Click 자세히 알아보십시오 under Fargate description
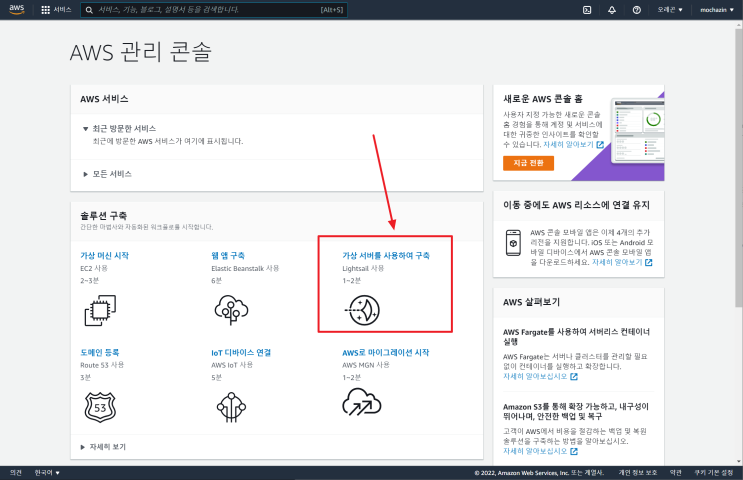Viewport: 743px width, 480px height. click(x=535, y=377)
